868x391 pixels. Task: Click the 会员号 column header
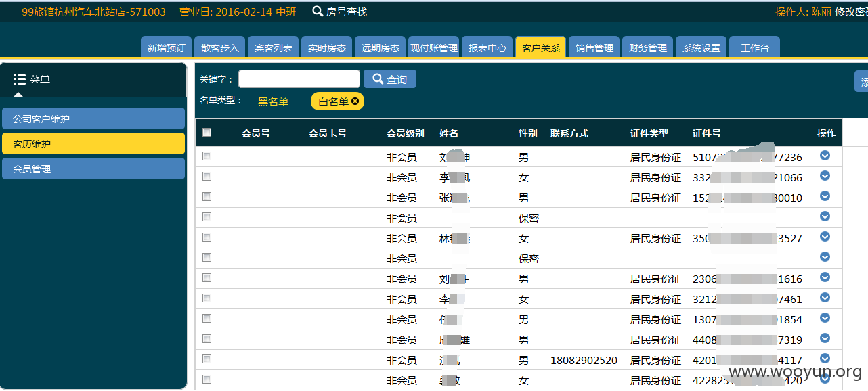pos(256,133)
